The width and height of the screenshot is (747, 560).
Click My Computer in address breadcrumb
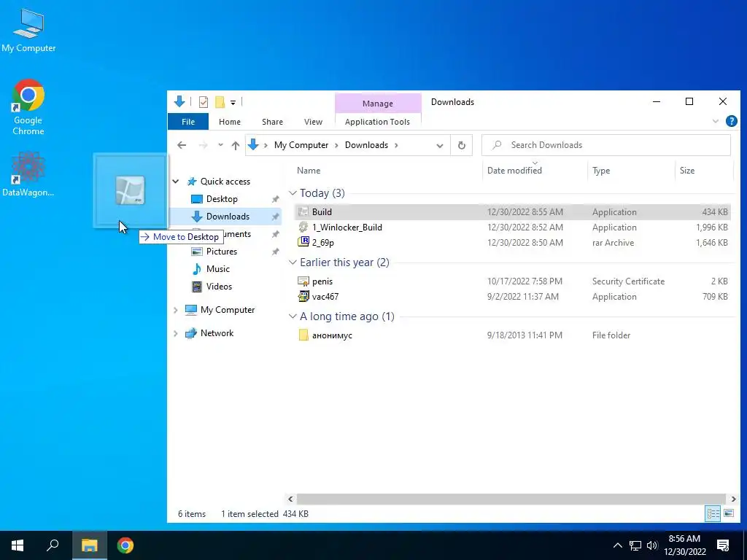coord(301,145)
